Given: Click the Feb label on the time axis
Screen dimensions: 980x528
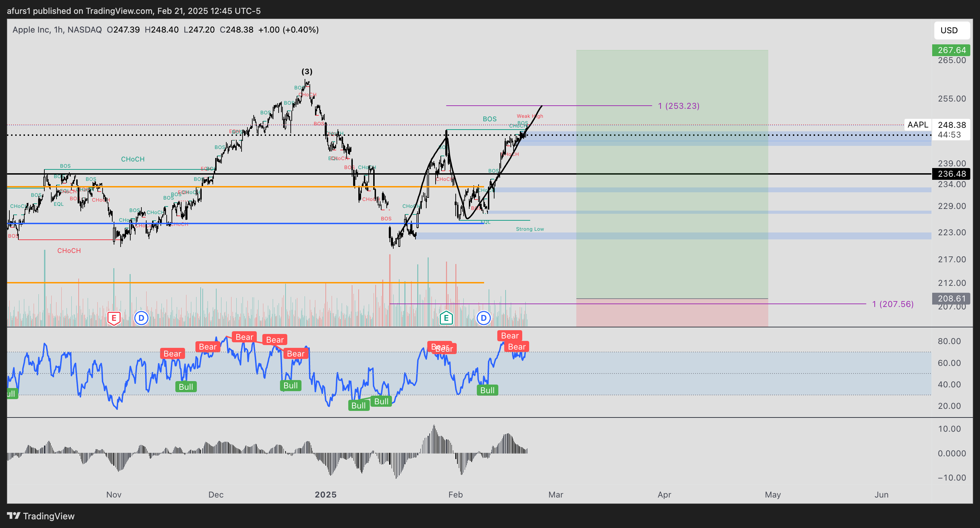Looking at the screenshot, I should 455,494.
